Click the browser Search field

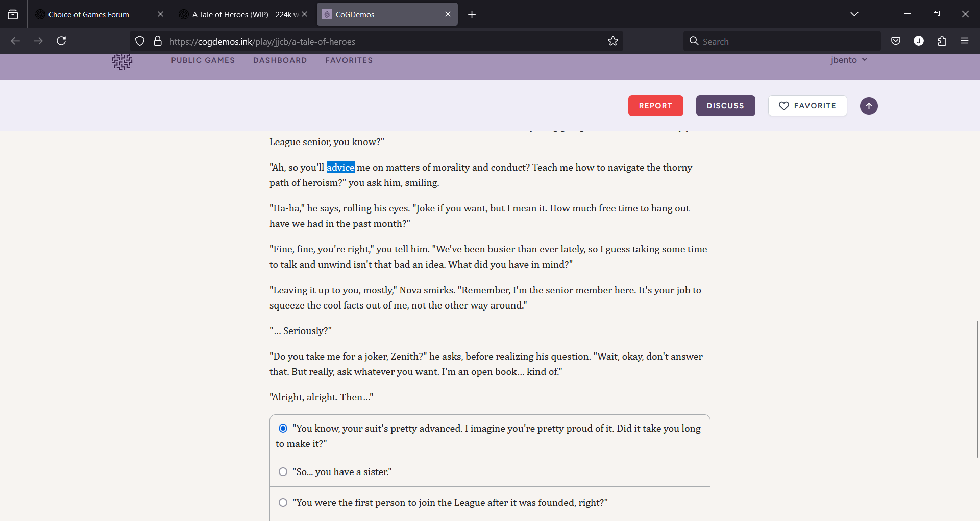pos(782,41)
